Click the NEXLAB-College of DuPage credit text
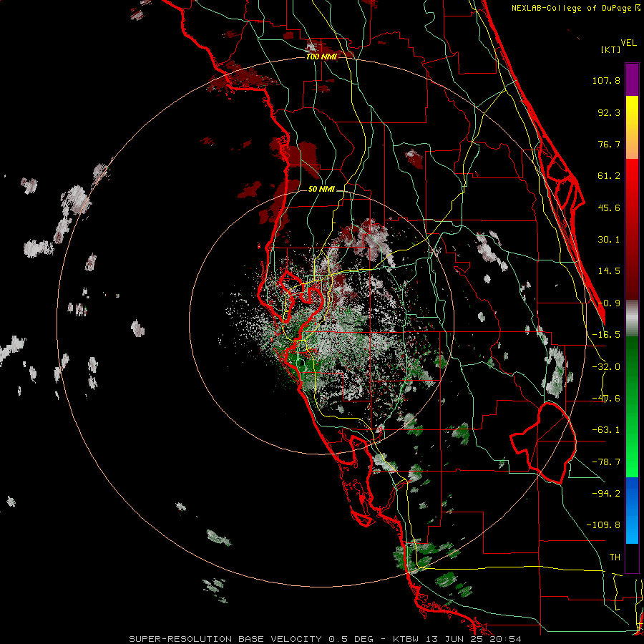 [x=572, y=8]
